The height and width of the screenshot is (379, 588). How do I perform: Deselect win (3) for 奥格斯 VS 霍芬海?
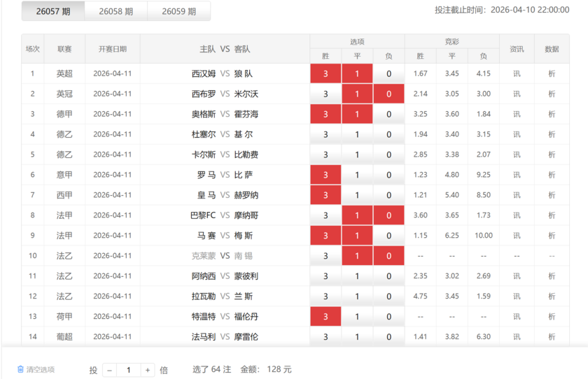(325, 114)
